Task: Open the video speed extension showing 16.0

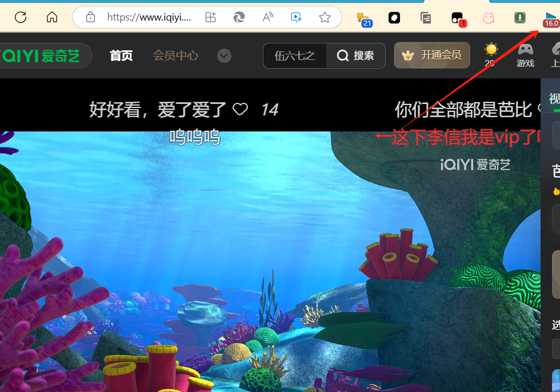Action: (x=551, y=19)
